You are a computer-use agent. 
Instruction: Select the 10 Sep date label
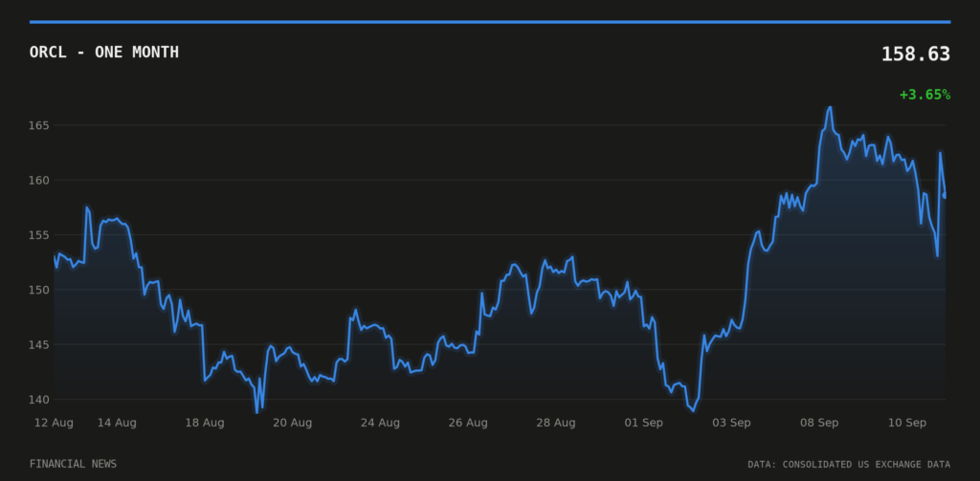[x=907, y=423]
